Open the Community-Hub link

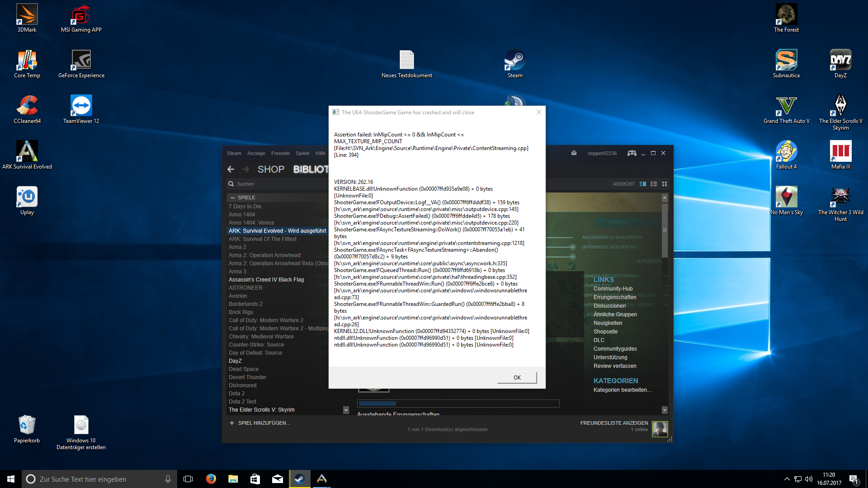click(x=613, y=289)
